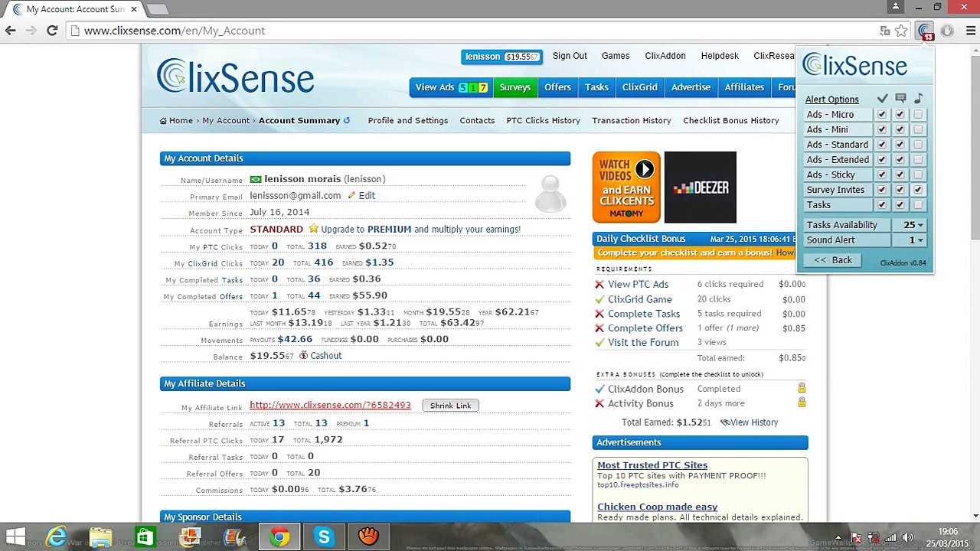Toggle Survey Invites checkmark alert checkbox
This screenshot has width=980, height=551.
pos(882,190)
